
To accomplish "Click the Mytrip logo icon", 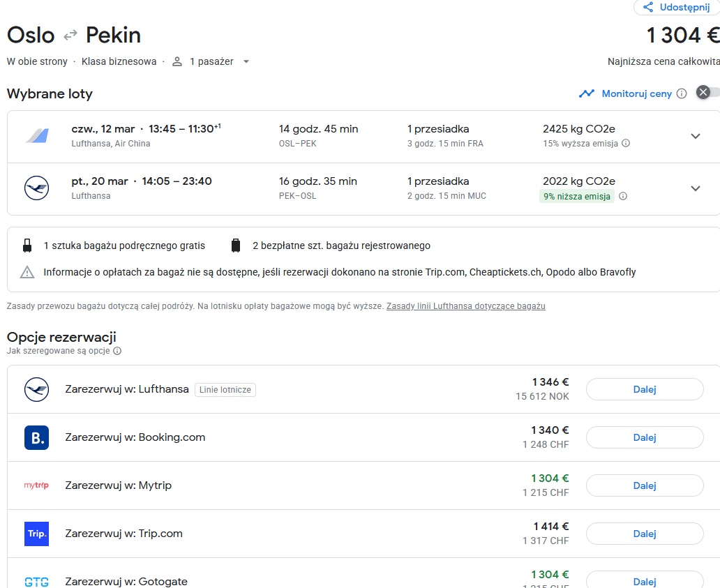I will (x=36, y=485).
